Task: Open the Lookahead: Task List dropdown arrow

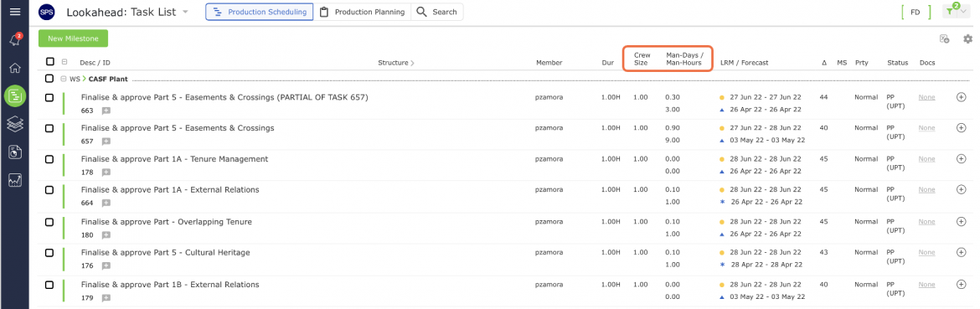Action: tap(186, 13)
